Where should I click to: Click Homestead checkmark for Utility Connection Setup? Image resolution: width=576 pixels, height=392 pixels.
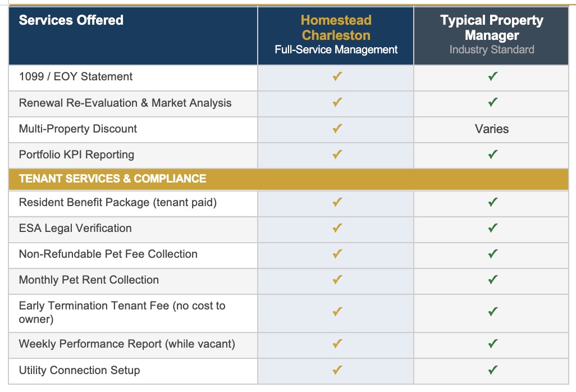click(337, 370)
